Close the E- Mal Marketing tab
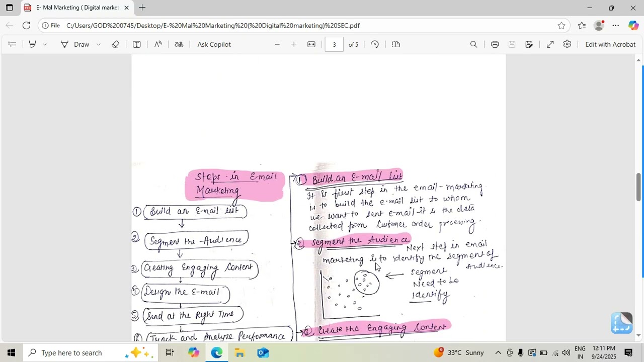Image resolution: width=644 pixels, height=362 pixels. click(126, 8)
